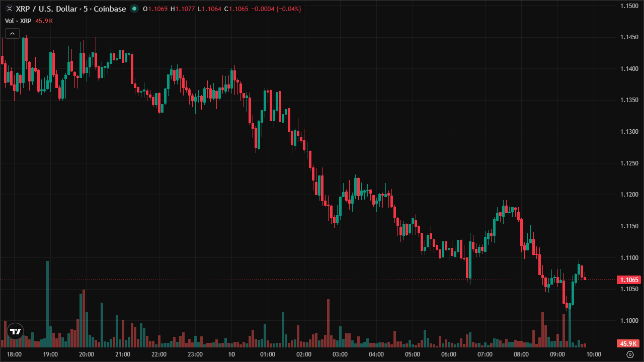The width and height of the screenshot is (644, 362).
Task: Click the volume value 45.9K in legend
Action: click(x=44, y=21)
